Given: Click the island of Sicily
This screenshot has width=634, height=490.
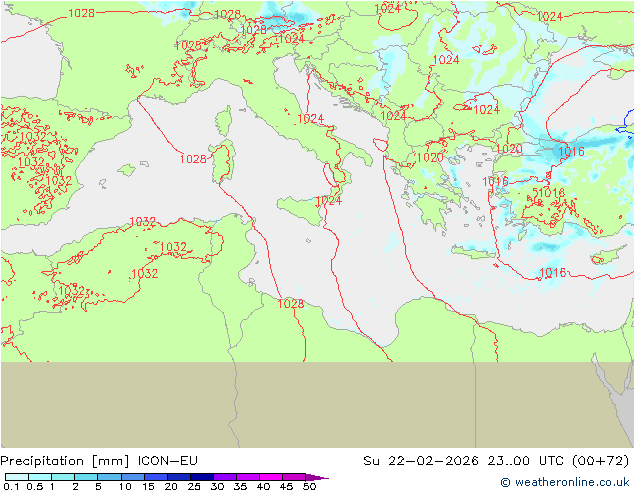Looking at the screenshot, I should coord(298,208).
